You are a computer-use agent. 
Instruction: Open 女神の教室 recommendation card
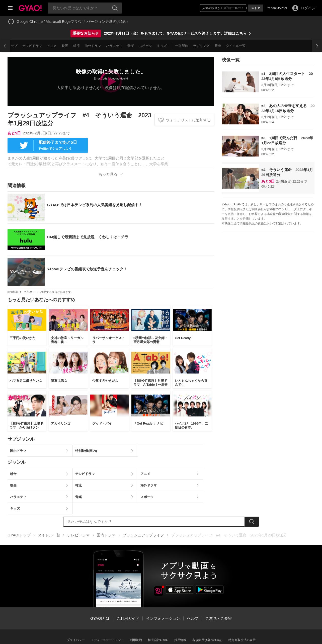(68, 325)
